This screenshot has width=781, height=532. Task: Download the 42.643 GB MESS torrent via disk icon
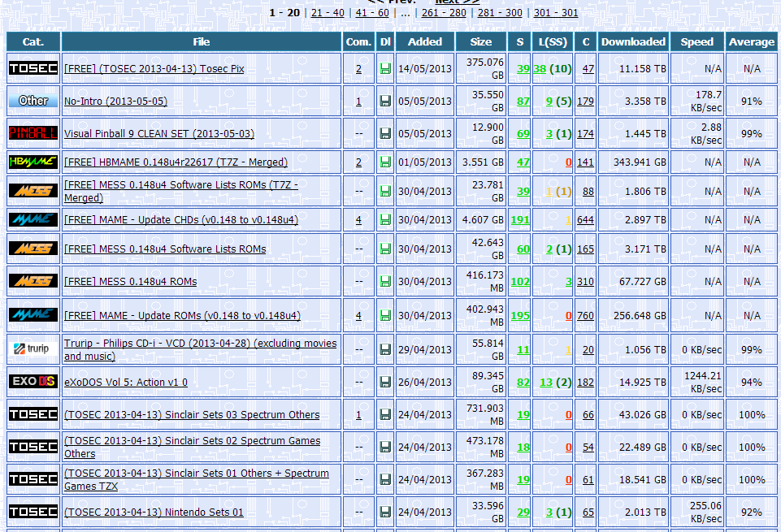coord(385,249)
